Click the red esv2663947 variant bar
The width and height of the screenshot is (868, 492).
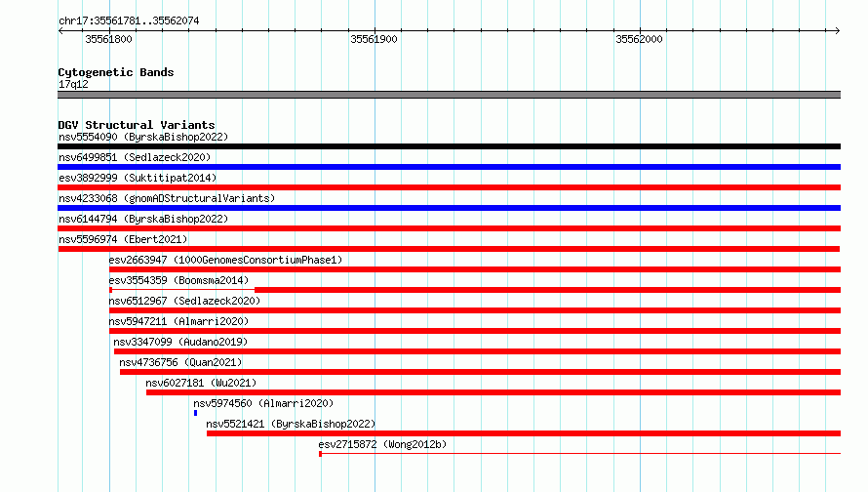click(475, 269)
